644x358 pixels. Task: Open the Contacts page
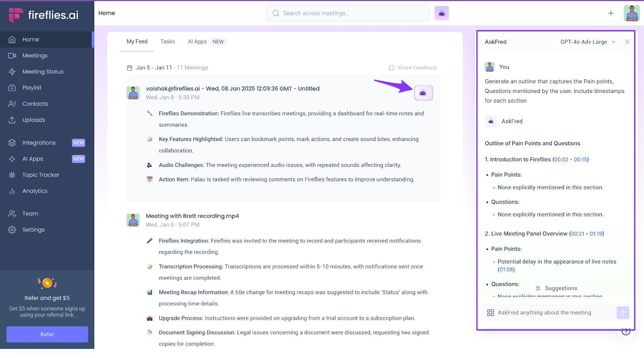47,104
